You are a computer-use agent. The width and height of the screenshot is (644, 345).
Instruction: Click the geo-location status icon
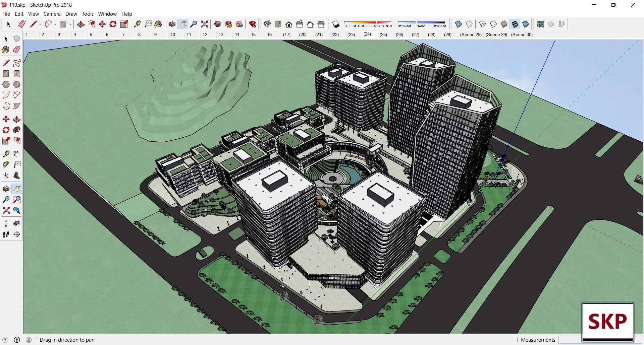pos(5,340)
